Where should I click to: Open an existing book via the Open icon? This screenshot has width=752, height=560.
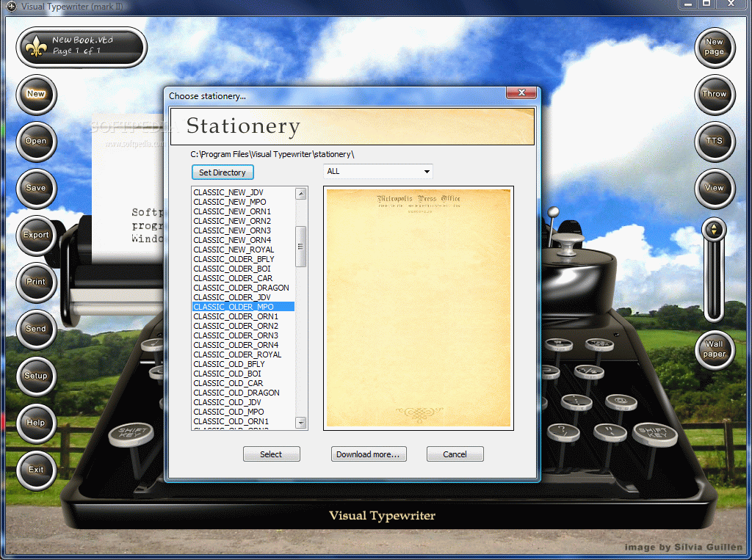pyautogui.click(x=36, y=142)
